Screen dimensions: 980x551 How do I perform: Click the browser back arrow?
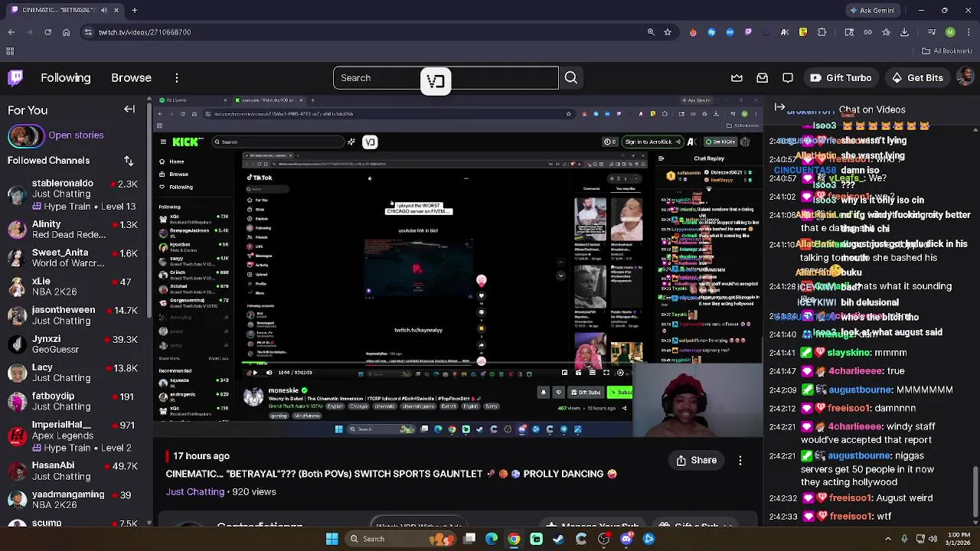11,32
